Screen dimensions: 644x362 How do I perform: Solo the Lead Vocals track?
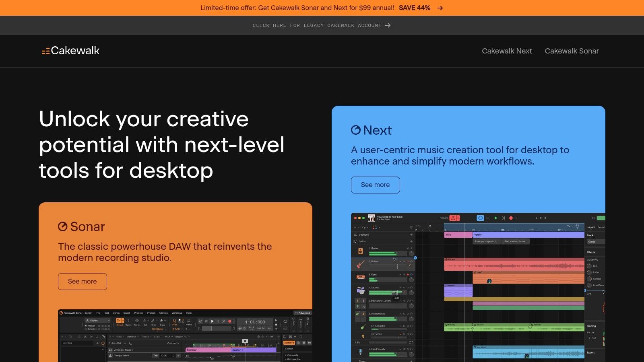(404, 349)
